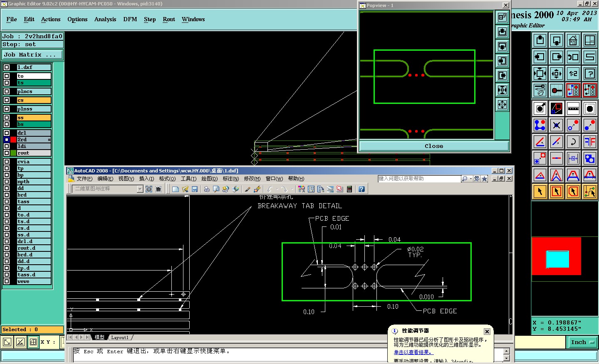Toggle checkbox for layer drl
Image resolution: width=599 pixels, height=364 pixels.
tap(7, 133)
